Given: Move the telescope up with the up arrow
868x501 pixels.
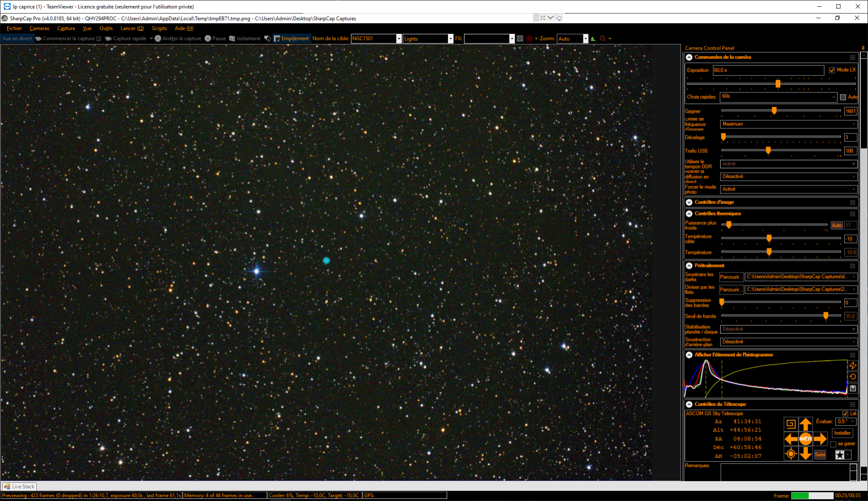Looking at the screenshot, I should point(805,423).
